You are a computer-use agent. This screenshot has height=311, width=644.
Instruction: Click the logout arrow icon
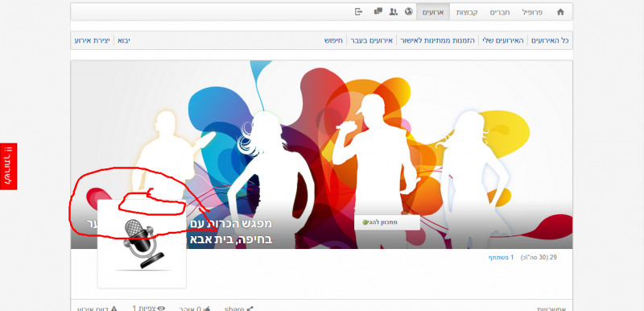tap(358, 11)
